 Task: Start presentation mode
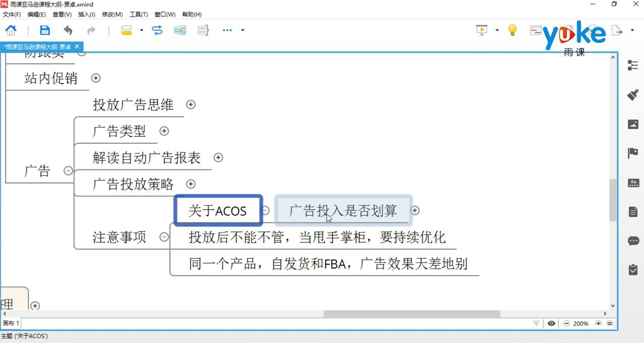click(x=482, y=30)
